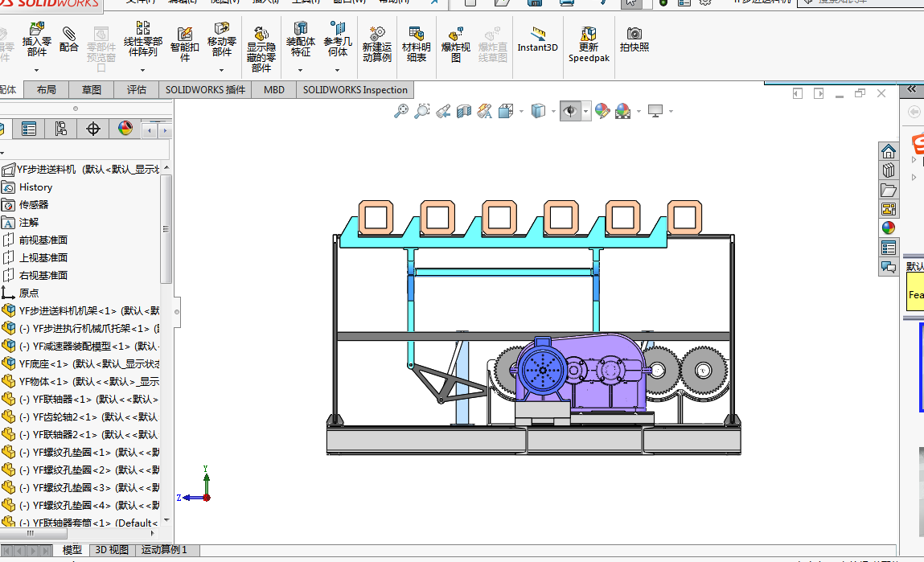Screen dimensions: 924x562
Task: Click the Zoom to Fit magnifier icon
Action: click(400, 112)
